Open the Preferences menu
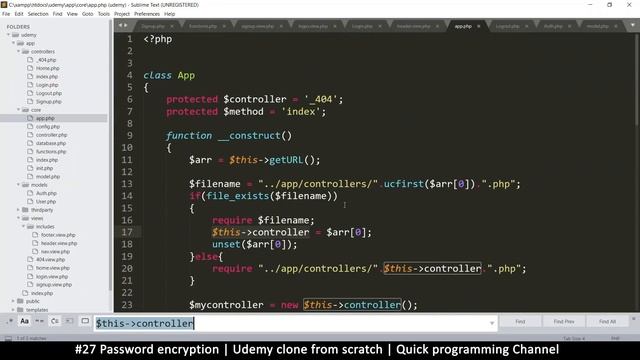This screenshot has width=640, height=360. click(147, 14)
